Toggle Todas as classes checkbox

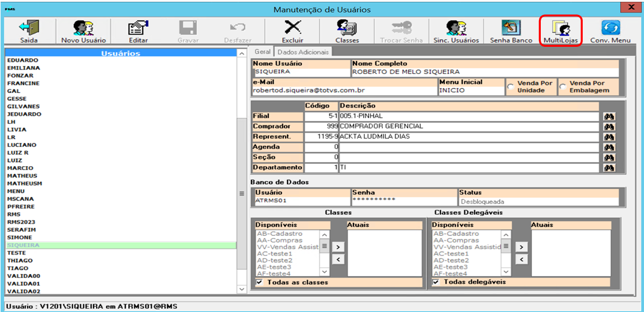(259, 283)
